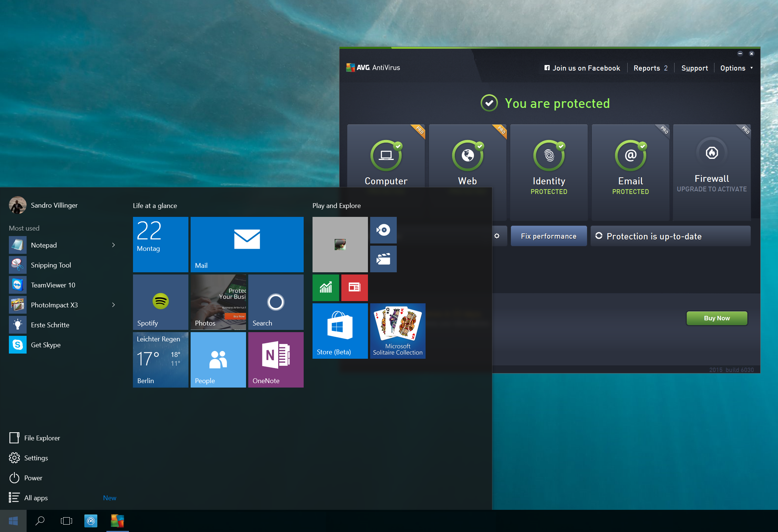This screenshot has width=778, height=532.
Task: Open the Cortana Search tile
Action: pos(276,302)
